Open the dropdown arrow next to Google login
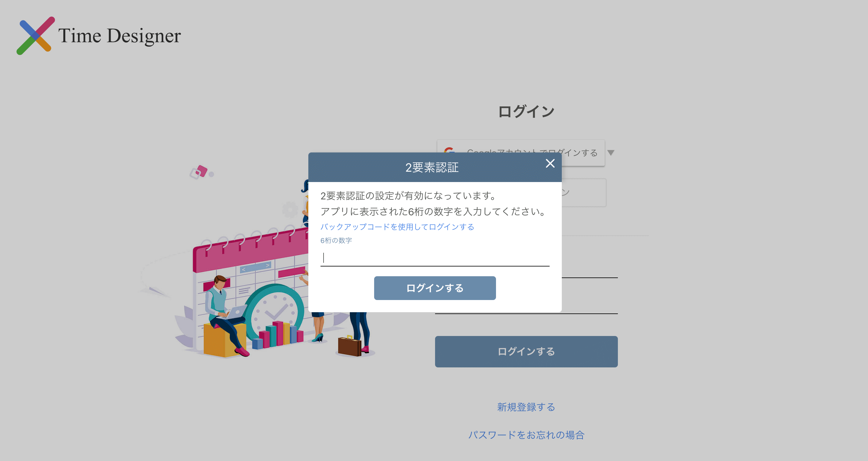The width and height of the screenshot is (868, 461). pyautogui.click(x=611, y=153)
